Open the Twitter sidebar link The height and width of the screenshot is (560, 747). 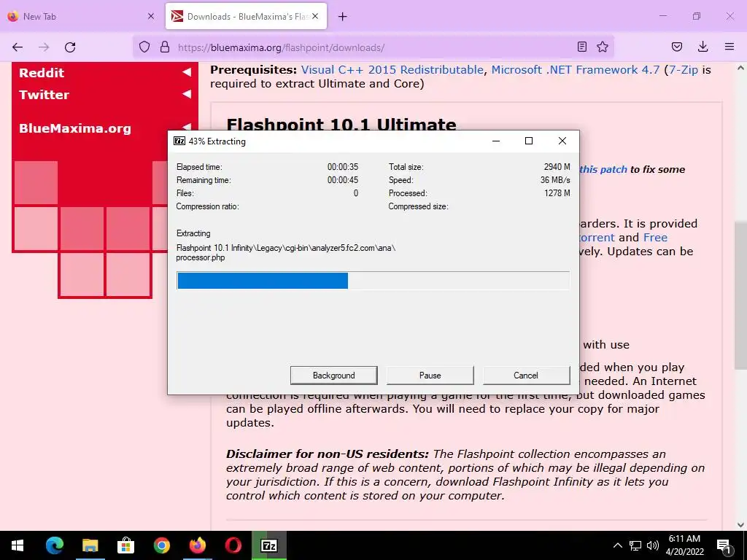click(44, 95)
